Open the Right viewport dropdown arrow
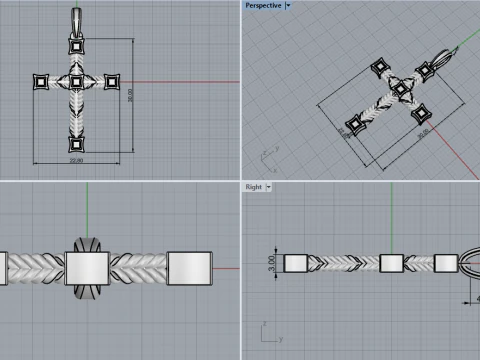Viewport: 480px width, 360px height. (x=269, y=187)
